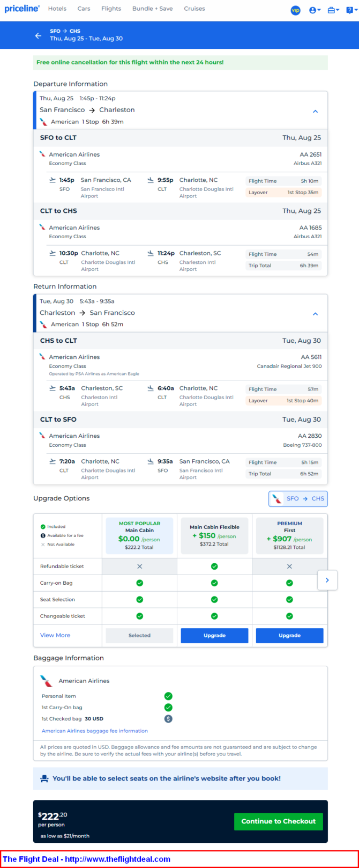Click the landing icon beside 11:24p
359x868 pixels.
151,253
